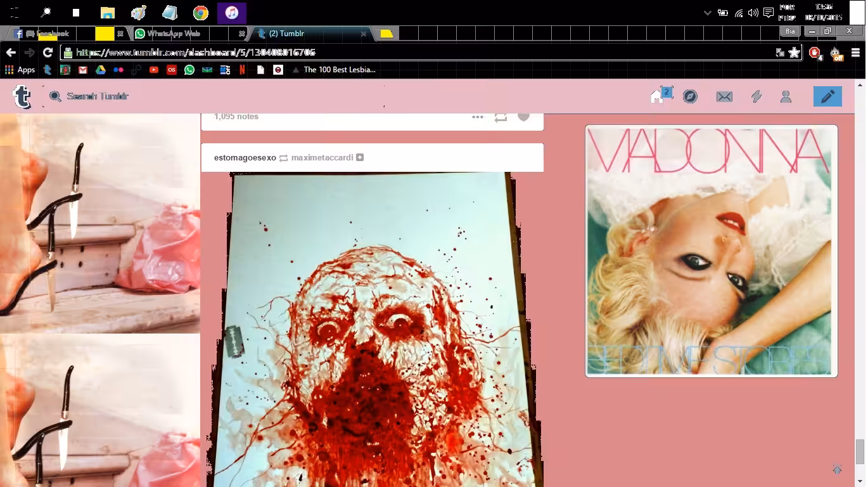Open the activity lightning bolt icon
Screen dimensions: 868x487
pos(756,96)
